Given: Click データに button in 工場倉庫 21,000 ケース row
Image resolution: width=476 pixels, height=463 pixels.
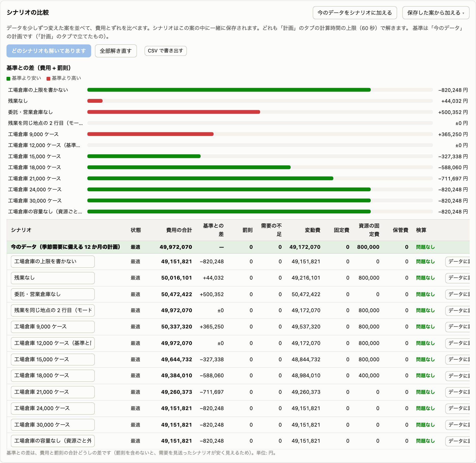Looking at the screenshot, I should click(x=458, y=392).
